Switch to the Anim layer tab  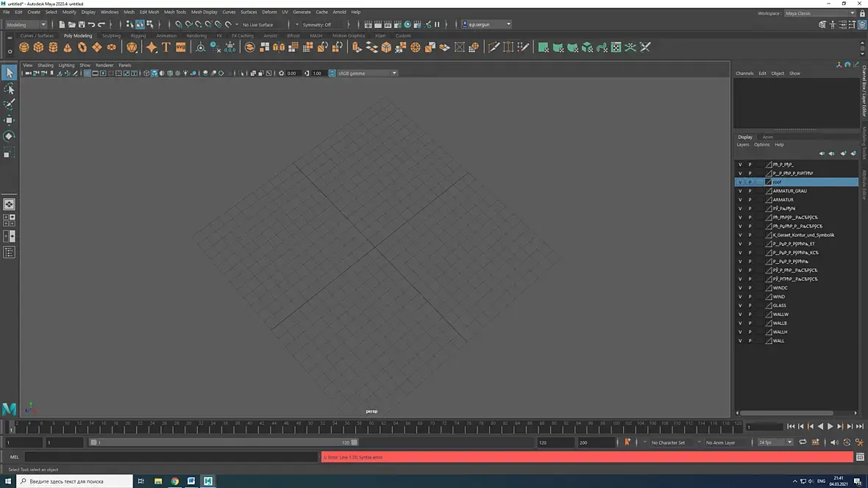click(x=767, y=137)
